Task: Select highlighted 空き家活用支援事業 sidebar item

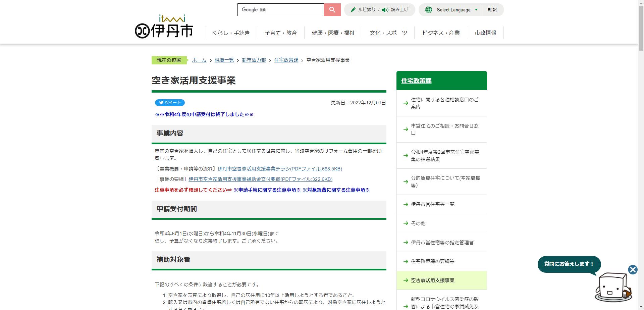Action: pos(441,280)
